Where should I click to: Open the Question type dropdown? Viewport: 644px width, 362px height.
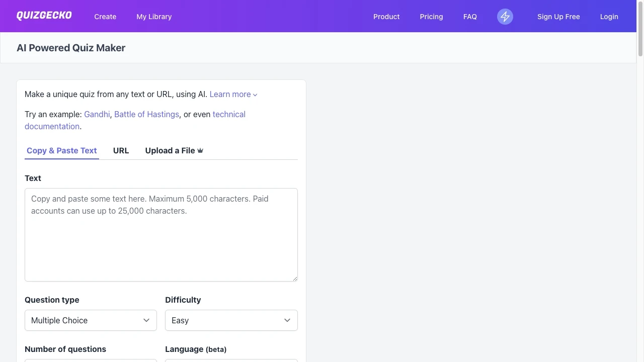tap(91, 320)
